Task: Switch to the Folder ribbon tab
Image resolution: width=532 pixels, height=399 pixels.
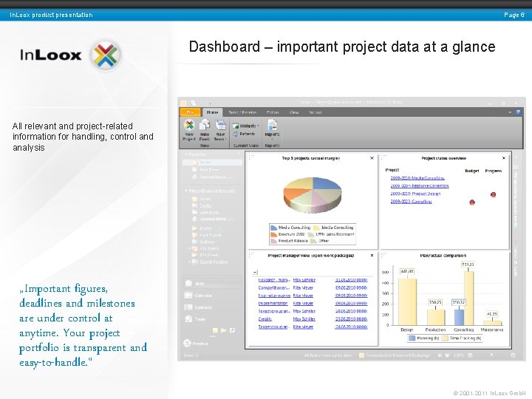Action: 273,112
